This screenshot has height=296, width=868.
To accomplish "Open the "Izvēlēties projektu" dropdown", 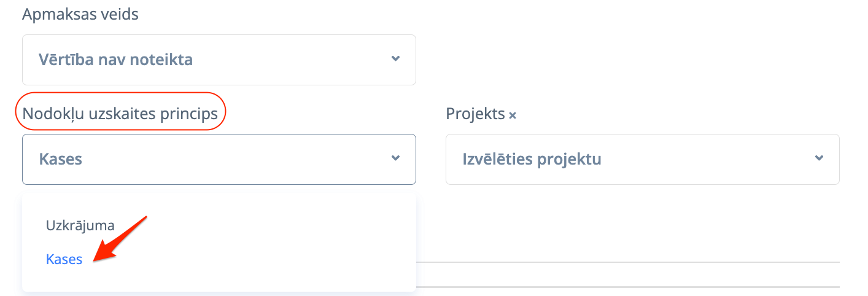I will [642, 159].
